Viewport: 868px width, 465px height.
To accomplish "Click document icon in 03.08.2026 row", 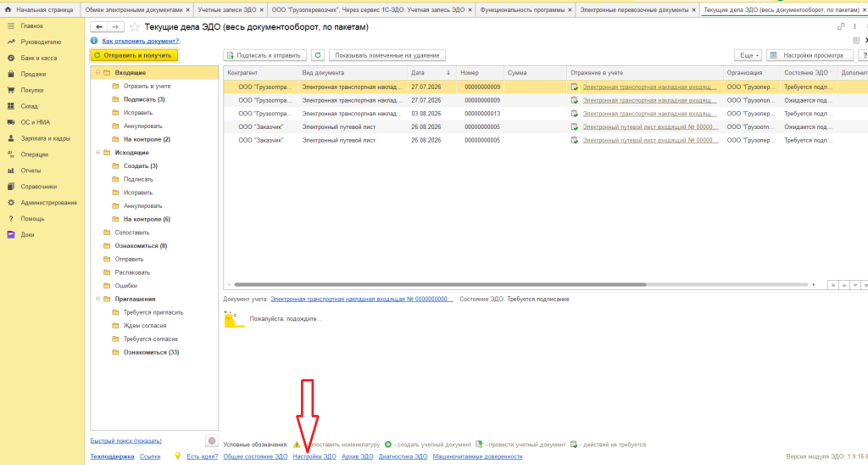I will click(x=575, y=114).
